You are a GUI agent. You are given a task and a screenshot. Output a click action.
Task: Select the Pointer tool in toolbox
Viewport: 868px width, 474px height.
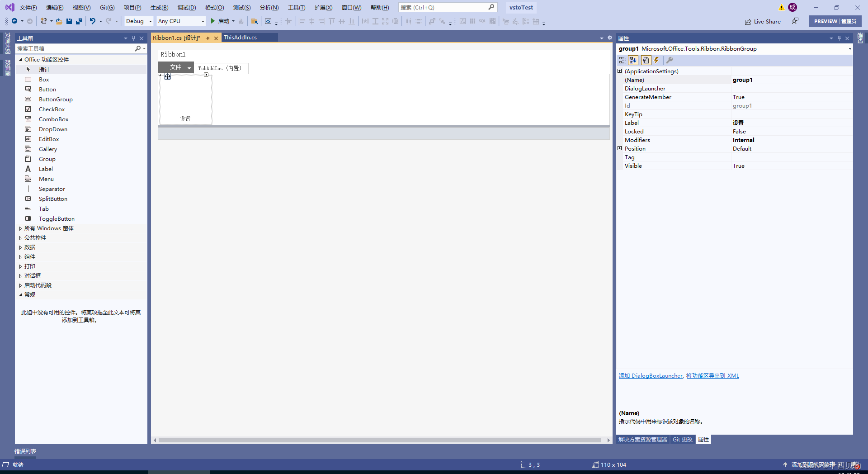(81, 69)
